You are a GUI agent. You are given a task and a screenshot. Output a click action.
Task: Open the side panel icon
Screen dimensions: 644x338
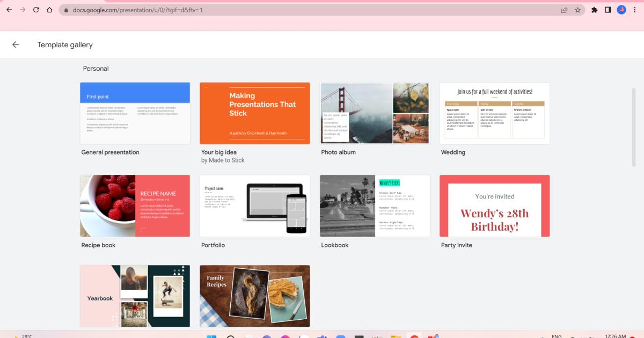pyautogui.click(x=608, y=9)
